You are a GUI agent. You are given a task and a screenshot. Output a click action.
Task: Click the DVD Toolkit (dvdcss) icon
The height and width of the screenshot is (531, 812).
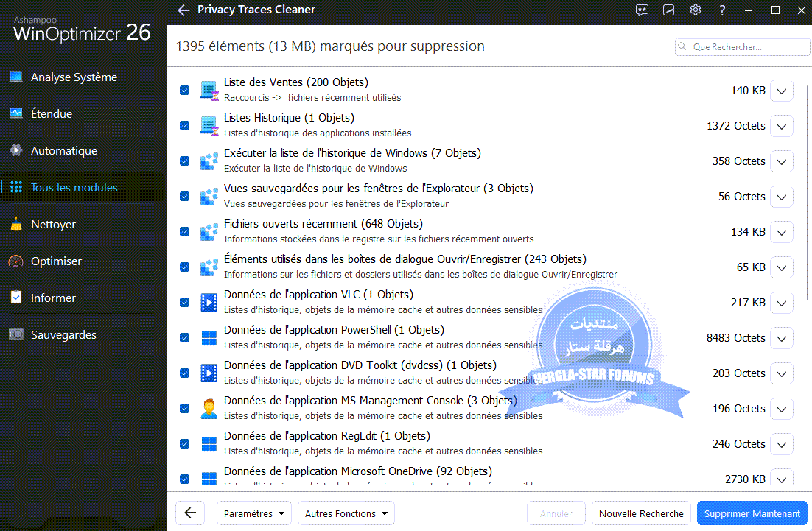click(x=209, y=373)
